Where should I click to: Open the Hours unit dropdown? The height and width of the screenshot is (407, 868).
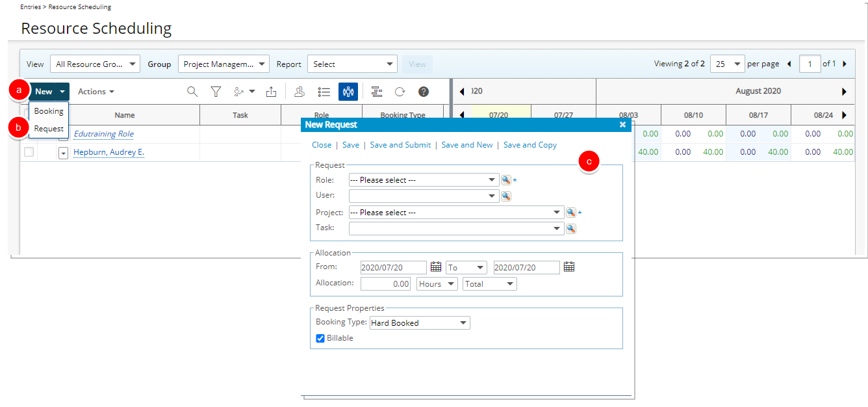point(437,284)
